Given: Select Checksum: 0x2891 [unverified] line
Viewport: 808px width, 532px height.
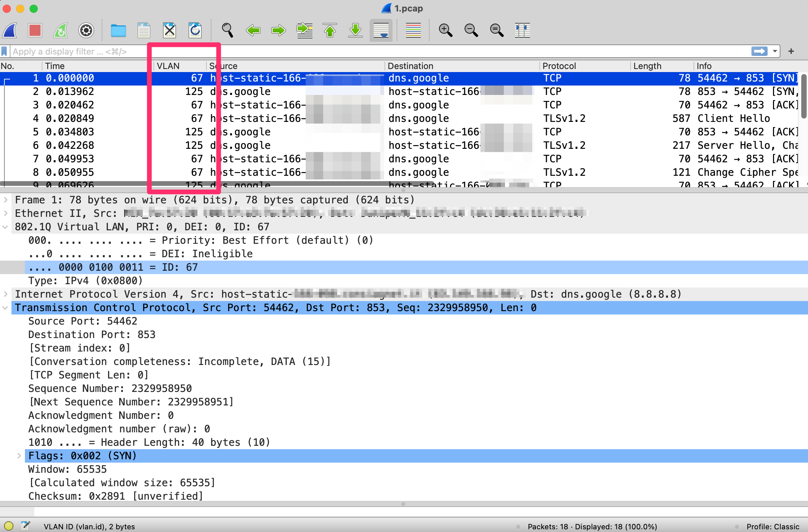Looking at the screenshot, I should click(x=416, y=496).
